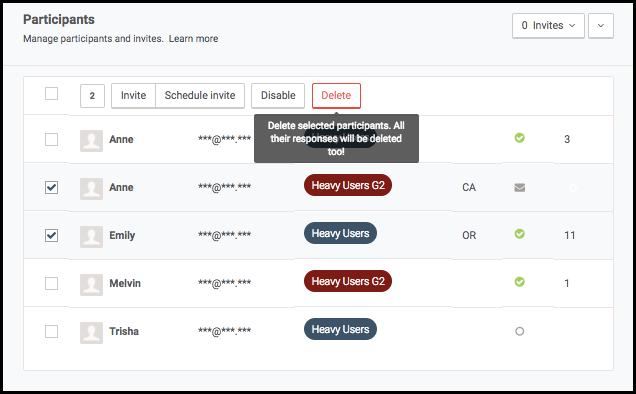Click name Anne in CA row

pos(121,187)
